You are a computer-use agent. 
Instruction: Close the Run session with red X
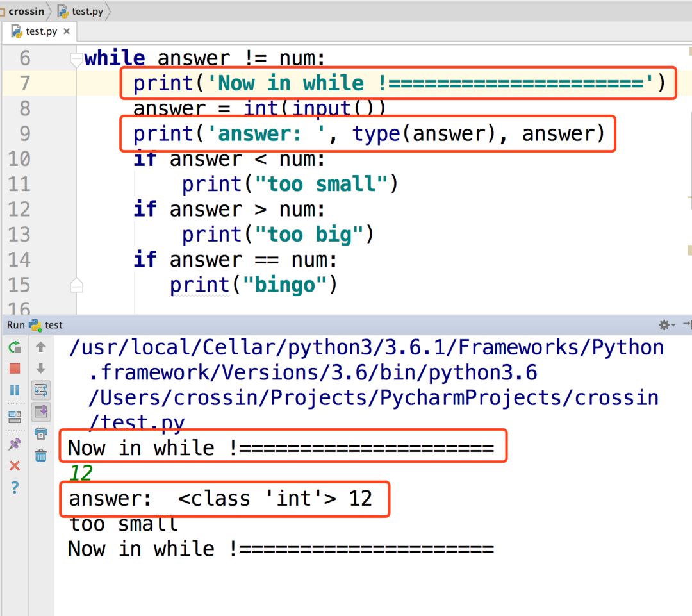click(x=15, y=465)
